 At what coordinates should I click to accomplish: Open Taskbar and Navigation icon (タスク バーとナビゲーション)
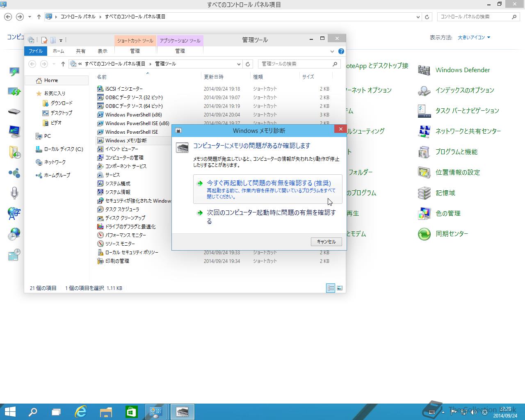click(424, 111)
